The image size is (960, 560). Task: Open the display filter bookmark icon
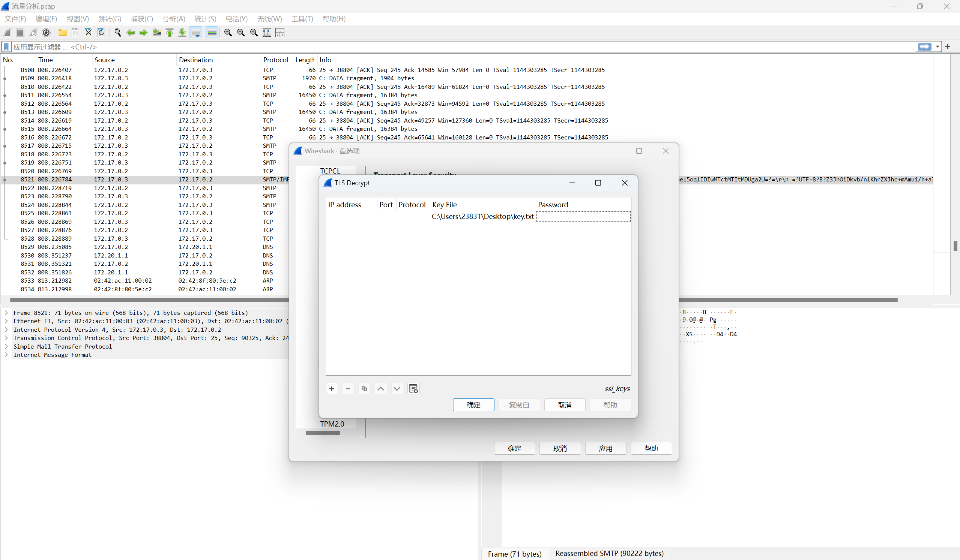6,47
